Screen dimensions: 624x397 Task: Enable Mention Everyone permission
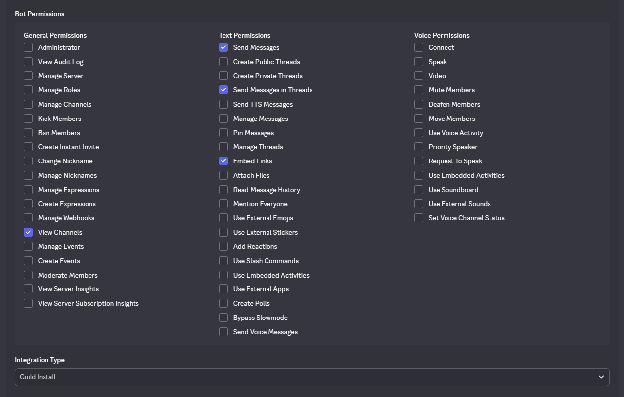coord(223,204)
